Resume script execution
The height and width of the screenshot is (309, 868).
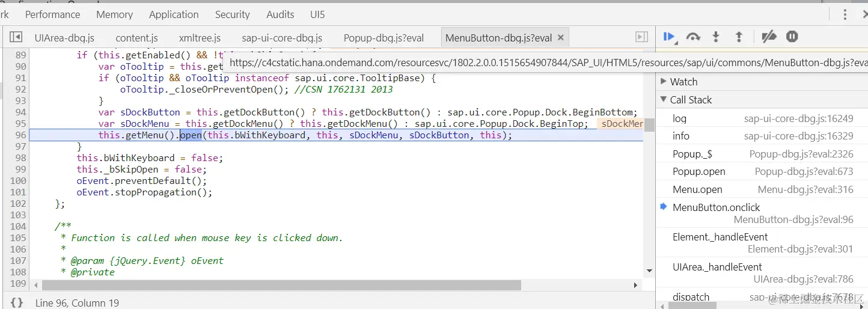[x=669, y=37]
